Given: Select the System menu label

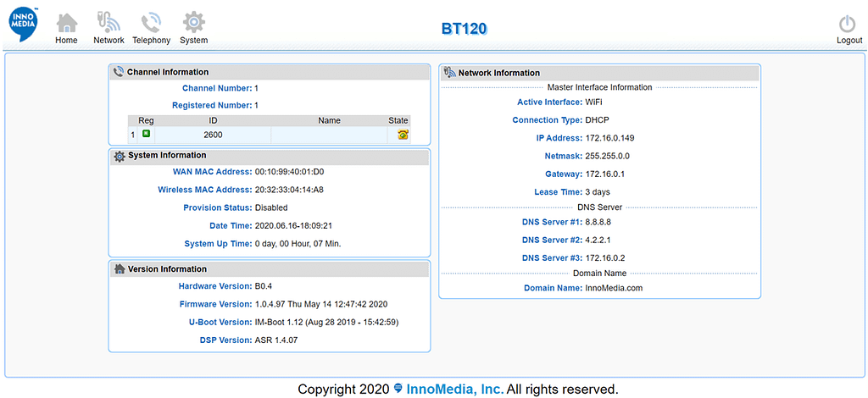Looking at the screenshot, I should (194, 41).
